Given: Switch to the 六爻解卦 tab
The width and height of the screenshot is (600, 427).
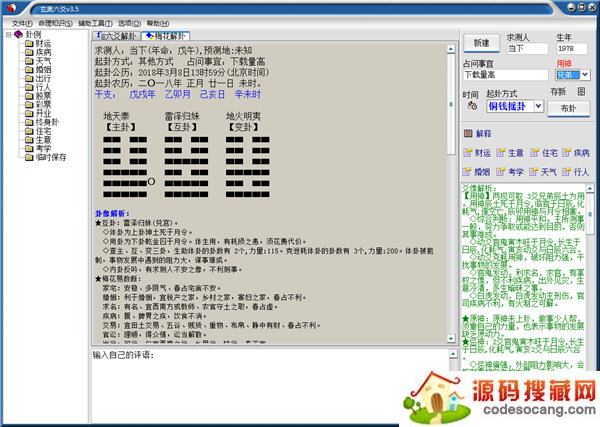Looking at the screenshot, I should tap(116, 36).
